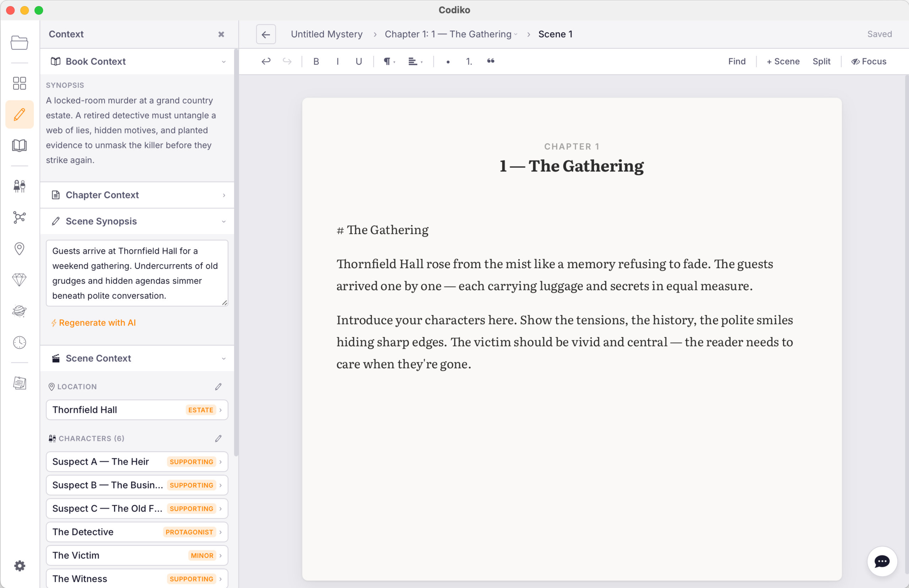Click the chapter title '1 — The Gathering'
The image size is (909, 588).
(x=572, y=166)
